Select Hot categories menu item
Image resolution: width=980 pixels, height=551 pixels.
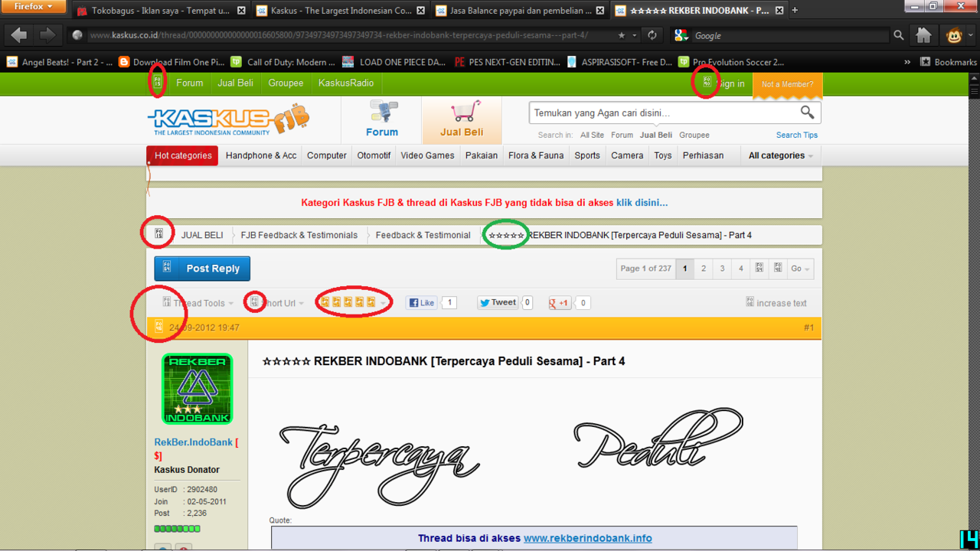183,155
